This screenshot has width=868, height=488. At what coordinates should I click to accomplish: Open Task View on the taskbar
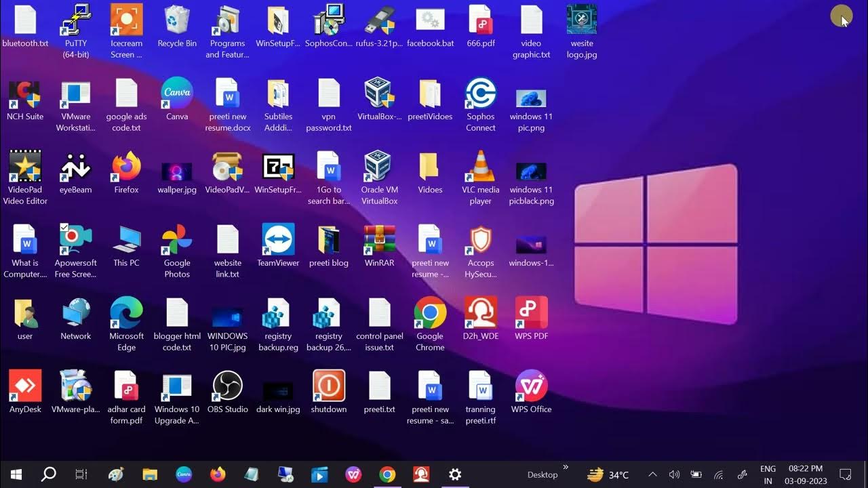pos(81,474)
